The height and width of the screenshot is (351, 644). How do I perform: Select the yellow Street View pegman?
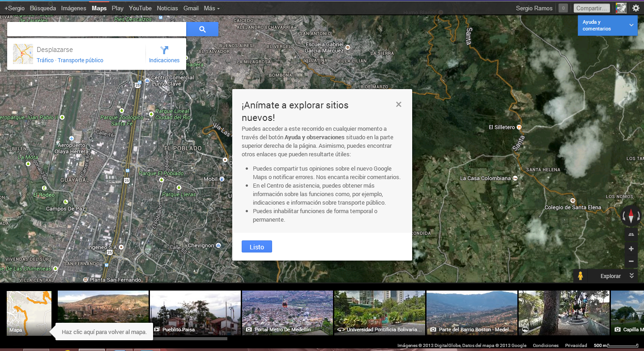[580, 276]
